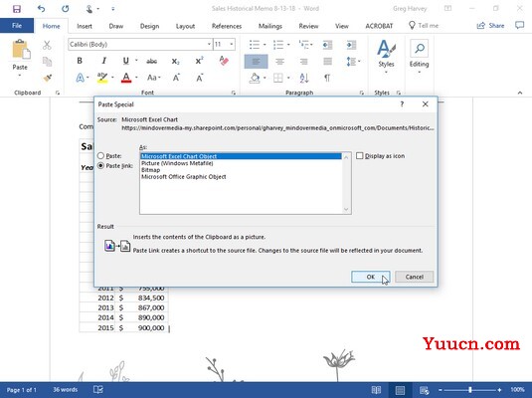
Task: Click the 100% zoom level
Action: pos(517,390)
